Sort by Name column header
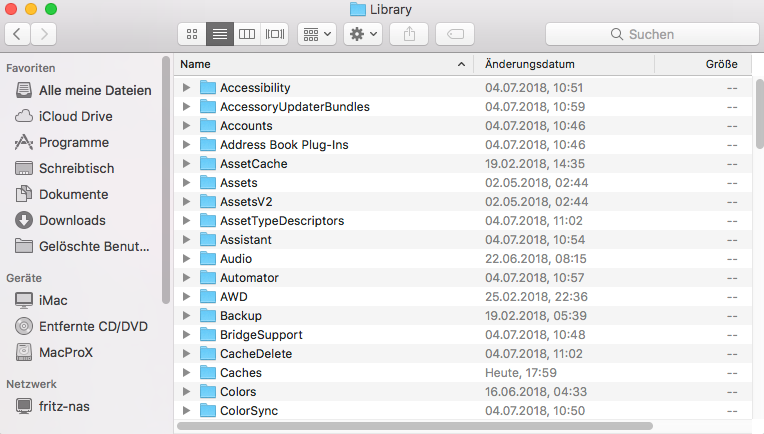 (324, 64)
